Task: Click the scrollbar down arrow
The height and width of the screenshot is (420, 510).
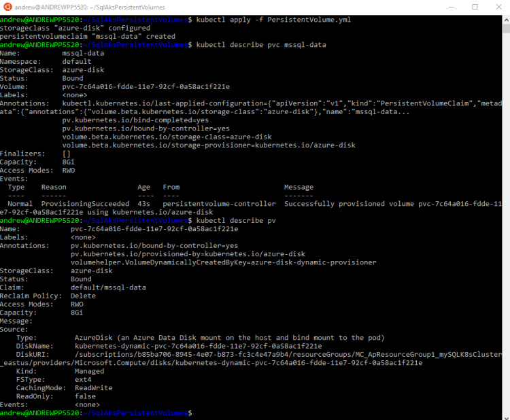Action: [505, 415]
